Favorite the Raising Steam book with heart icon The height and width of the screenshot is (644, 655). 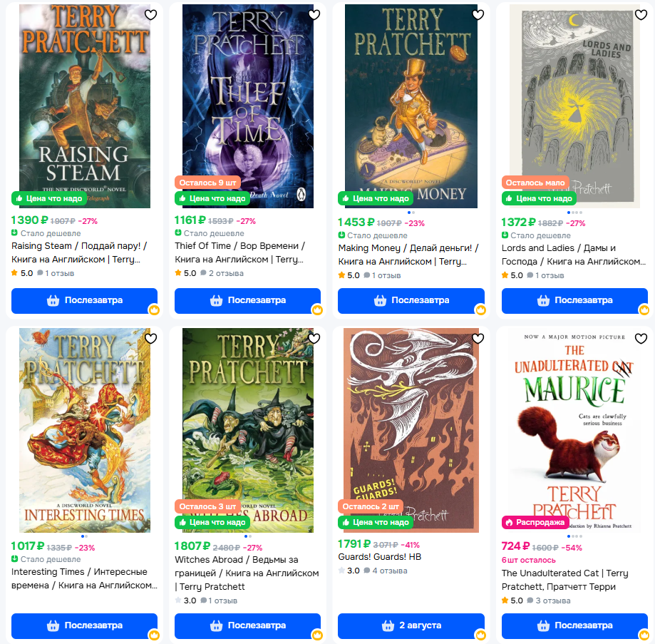point(151,15)
